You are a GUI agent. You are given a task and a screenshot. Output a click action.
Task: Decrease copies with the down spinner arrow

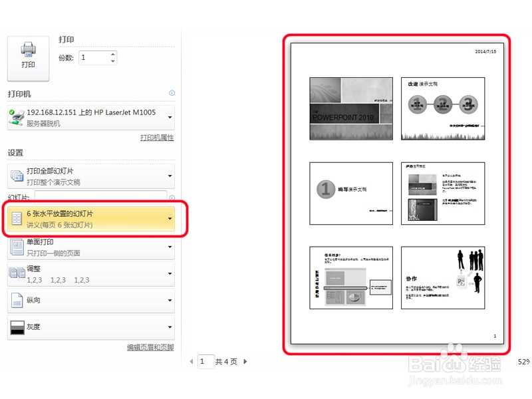pyautogui.click(x=113, y=61)
